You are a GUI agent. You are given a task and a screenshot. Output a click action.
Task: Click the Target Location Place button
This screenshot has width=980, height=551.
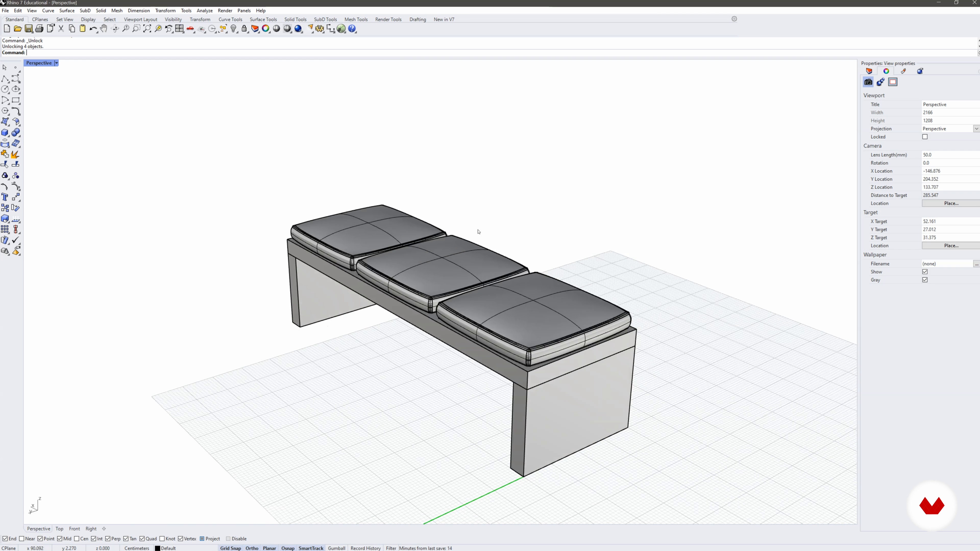[951, 246]
